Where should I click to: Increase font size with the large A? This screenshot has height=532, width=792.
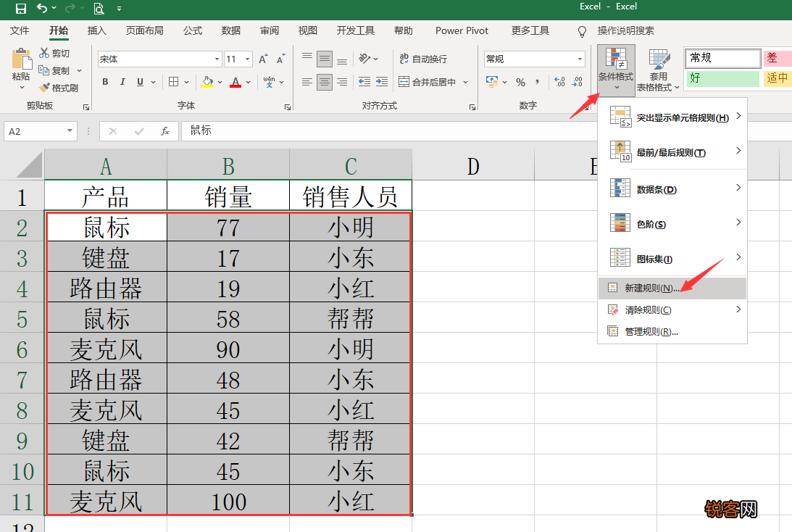click(263, 59)
